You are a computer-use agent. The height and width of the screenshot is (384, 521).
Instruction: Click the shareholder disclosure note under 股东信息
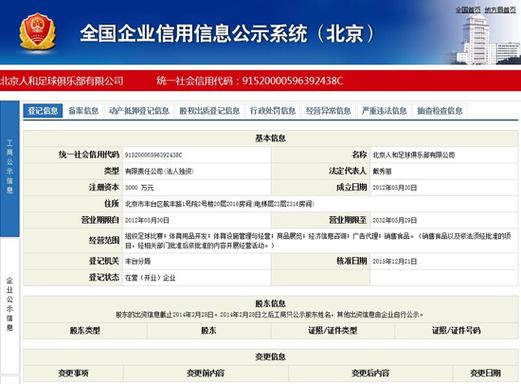click(269, 314)
